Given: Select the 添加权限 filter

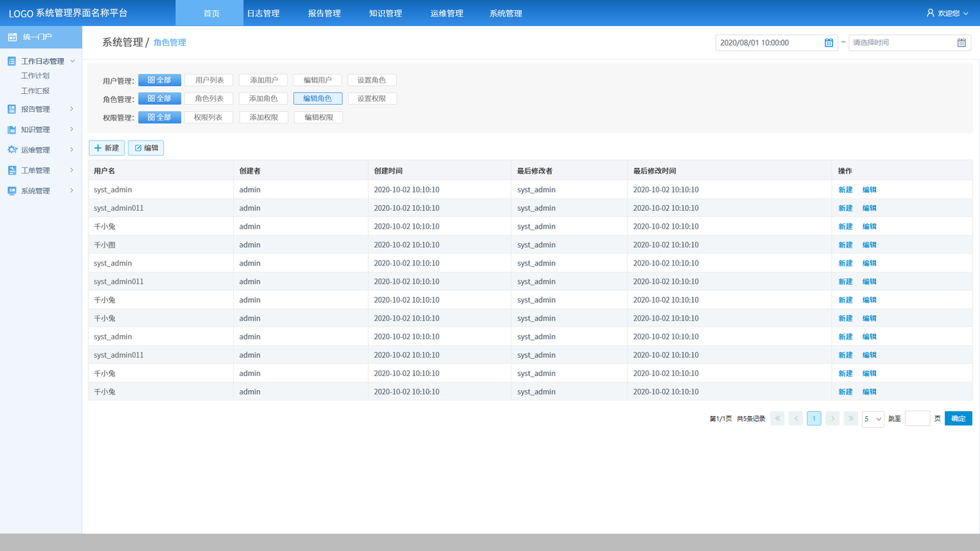Looking at the screenshot, I should [263, 118].
